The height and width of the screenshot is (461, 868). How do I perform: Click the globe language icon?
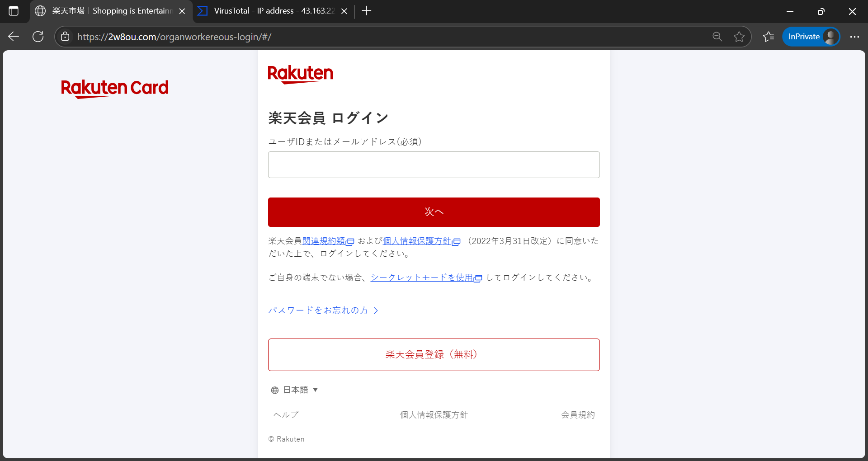[x=275, y=390]
